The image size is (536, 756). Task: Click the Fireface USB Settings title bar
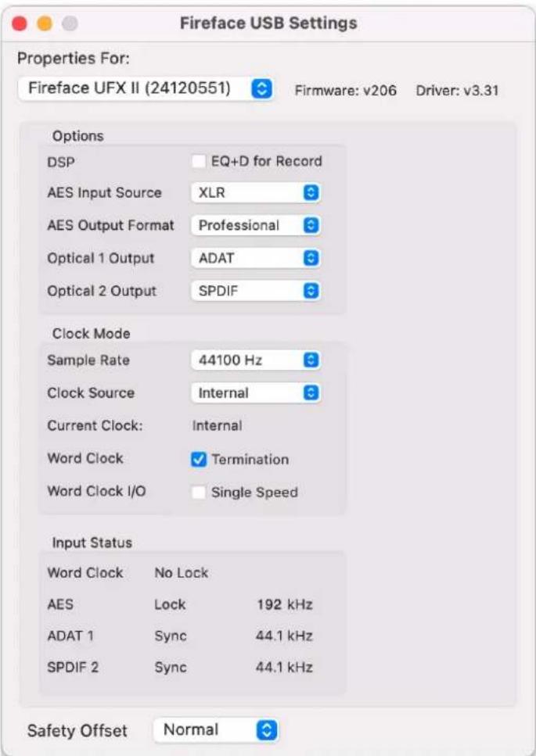(x=268, y=23)
